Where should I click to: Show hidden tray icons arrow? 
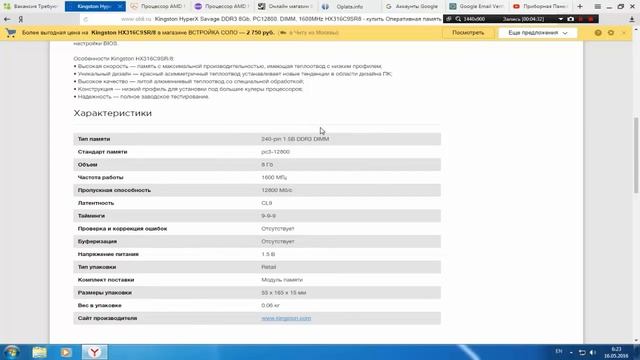click(x=571, y=352)
